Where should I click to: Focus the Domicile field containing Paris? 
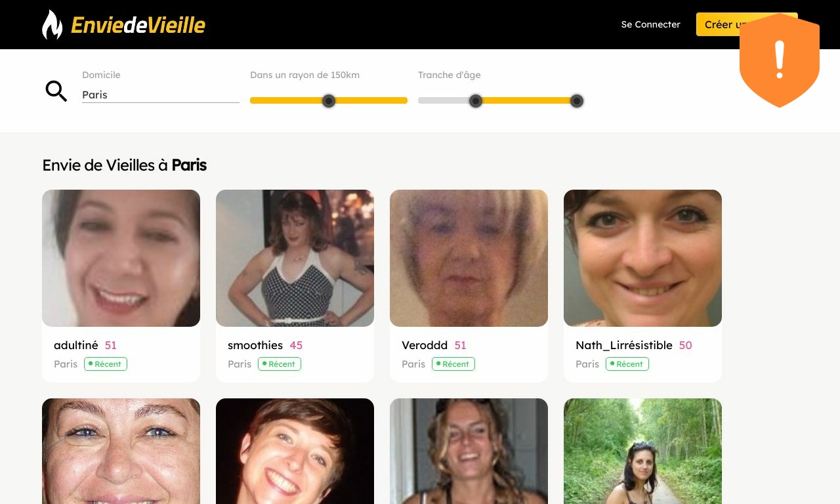coord(161,94)
